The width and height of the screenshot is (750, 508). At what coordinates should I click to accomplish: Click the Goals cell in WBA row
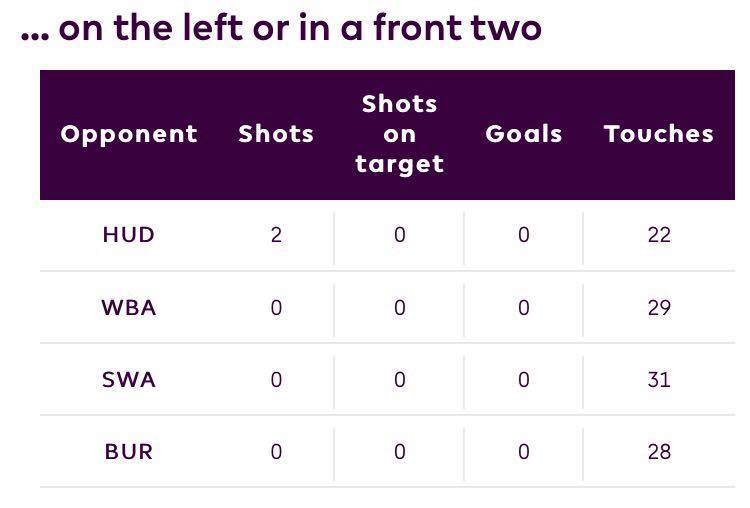523,308
